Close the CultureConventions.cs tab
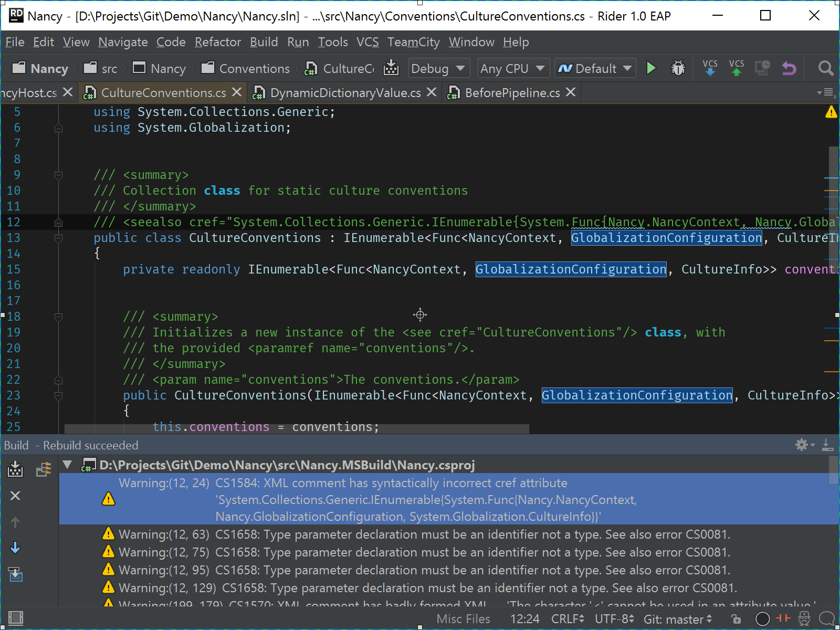Viewport: 840px width, 630px height. point(237,92)
